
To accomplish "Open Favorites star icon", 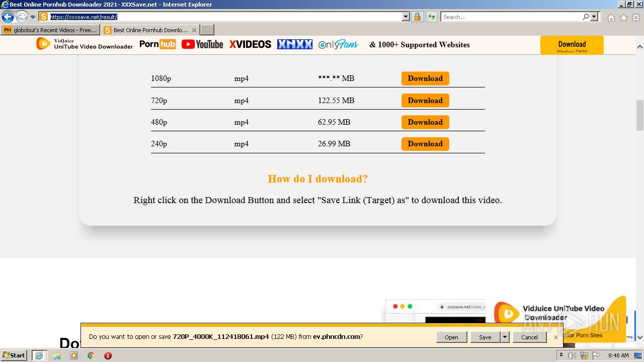I will click(623, 18).
